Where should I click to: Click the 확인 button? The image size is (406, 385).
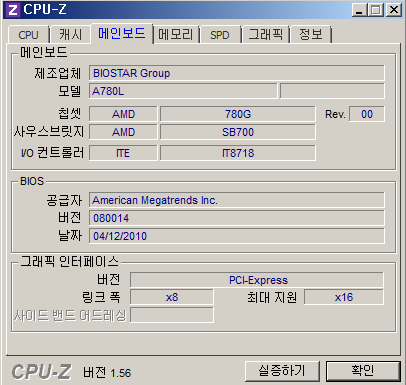363,371
